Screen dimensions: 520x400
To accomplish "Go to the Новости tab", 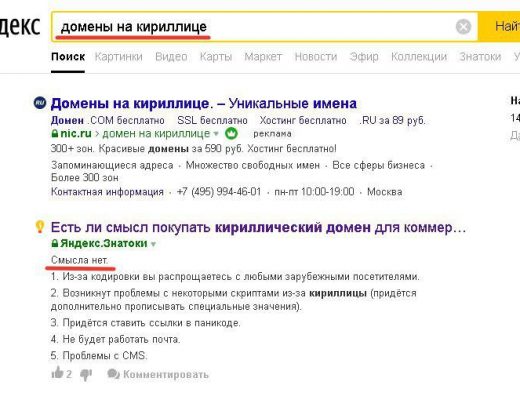I will tap(316, 57).
